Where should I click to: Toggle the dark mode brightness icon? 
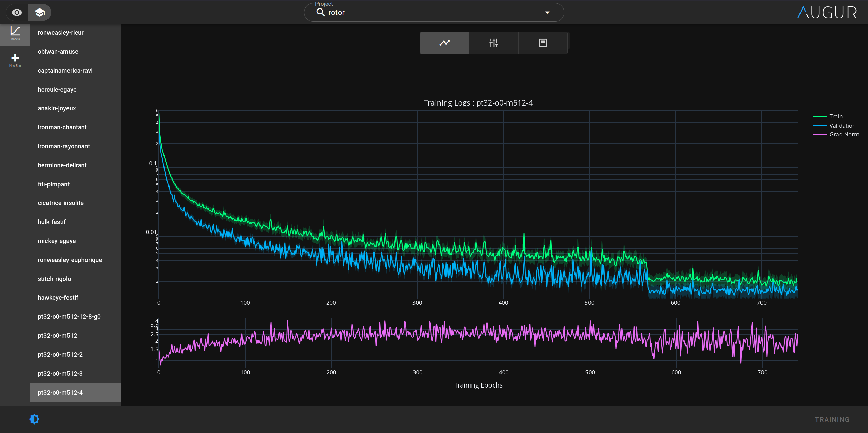[34, 419]
